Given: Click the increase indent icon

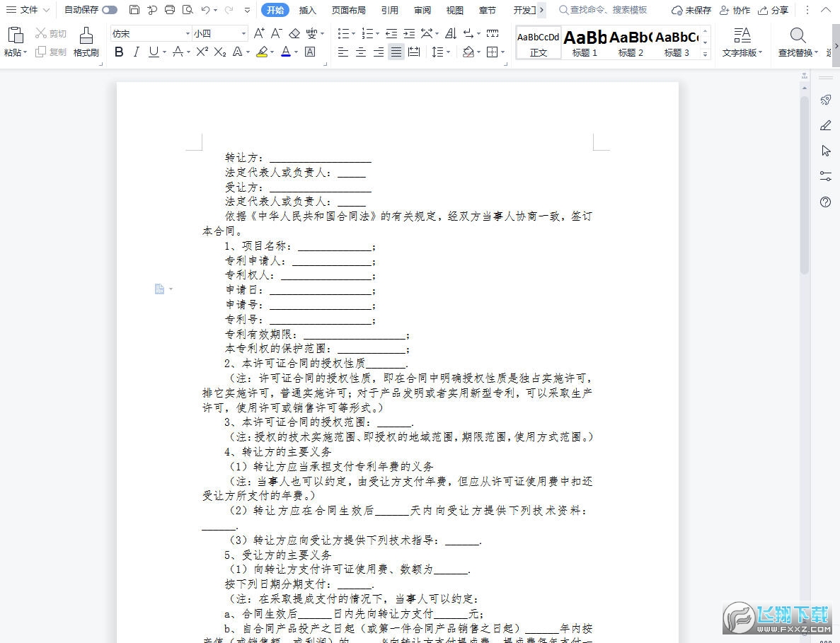Looking at the screenshot, I should pos(409,34).
